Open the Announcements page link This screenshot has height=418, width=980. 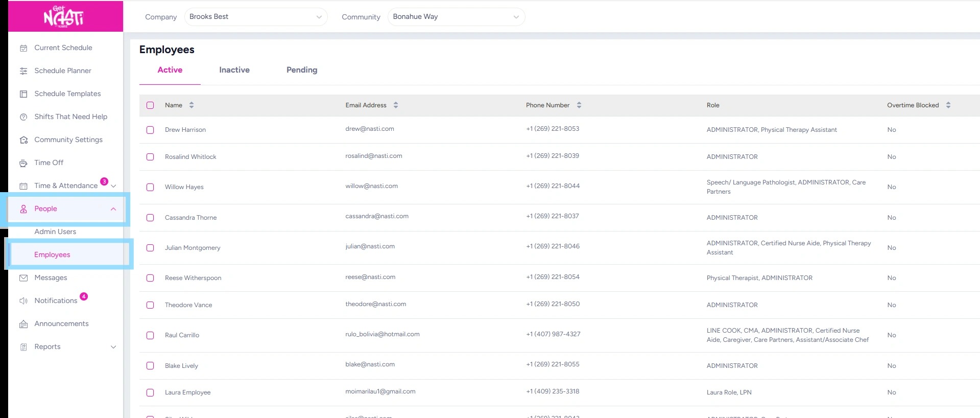tap(61, 323)
